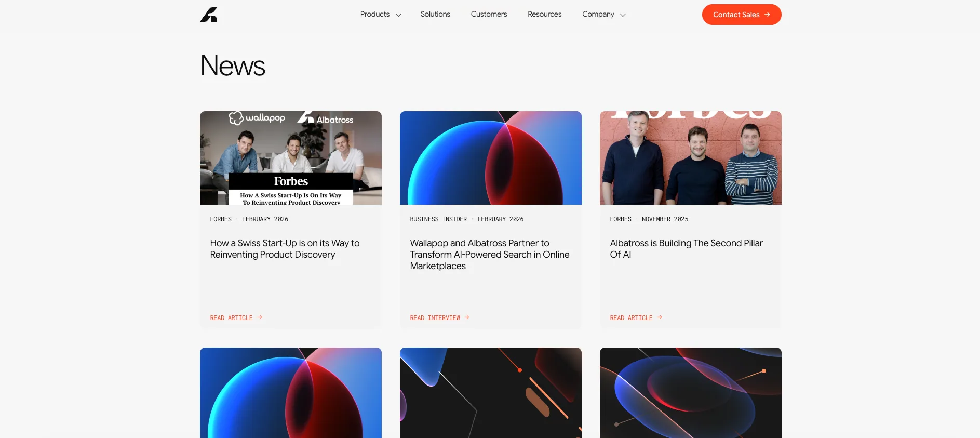Open the second-row dark thumbnail with blue ellipses
The image size is (980, 438).
tap(691, 393)
